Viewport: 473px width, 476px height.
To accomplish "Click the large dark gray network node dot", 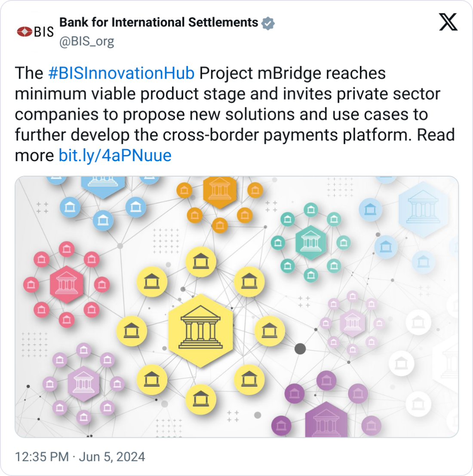I will [300, 349].
